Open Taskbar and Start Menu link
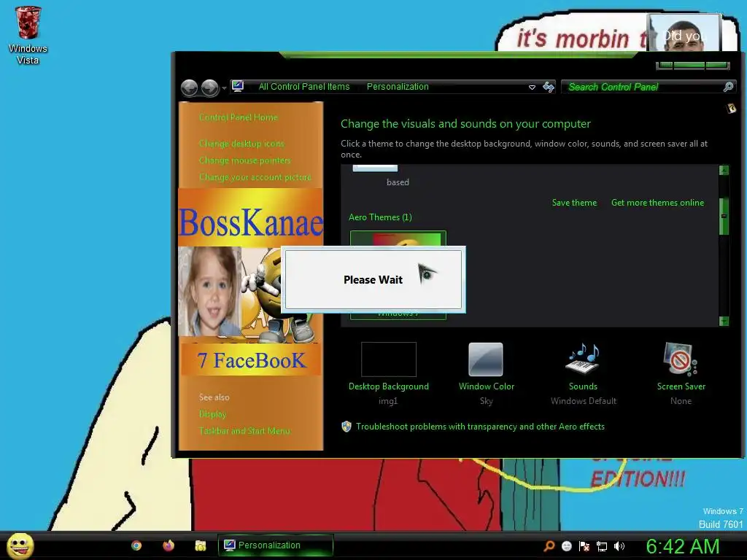 (244, 431)
